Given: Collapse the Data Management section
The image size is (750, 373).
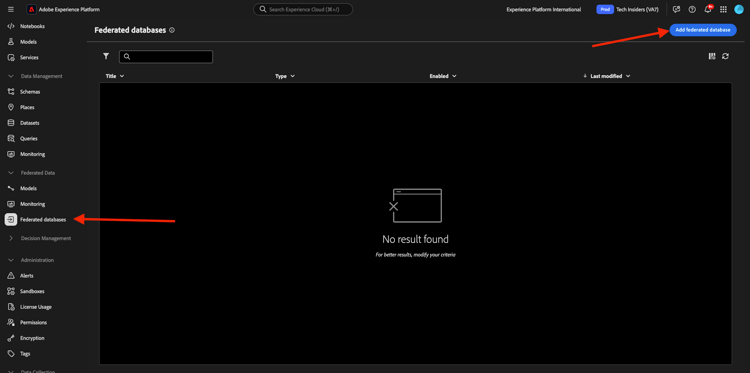Looking at the screenshot, I should 11,76.
